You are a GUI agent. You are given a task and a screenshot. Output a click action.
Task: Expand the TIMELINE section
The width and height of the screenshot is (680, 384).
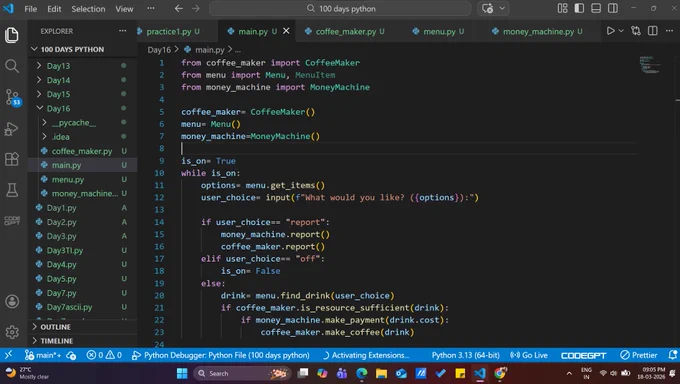[x=83, y=341]
